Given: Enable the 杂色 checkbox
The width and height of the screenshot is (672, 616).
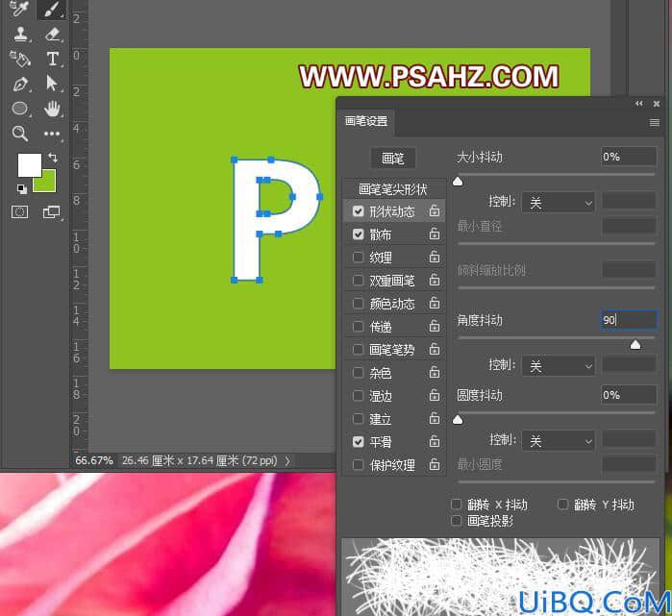Looking at the screenshot, I should tap(358, 372).
